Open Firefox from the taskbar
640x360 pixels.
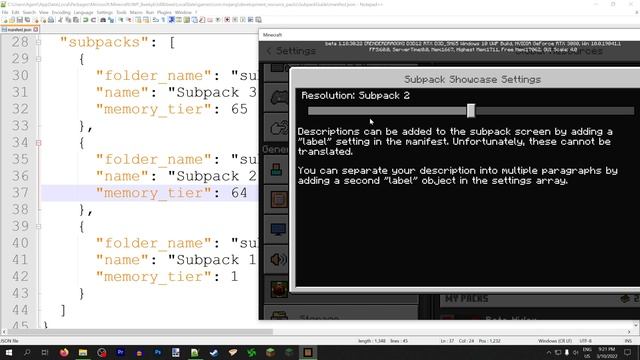click(64, 352)
